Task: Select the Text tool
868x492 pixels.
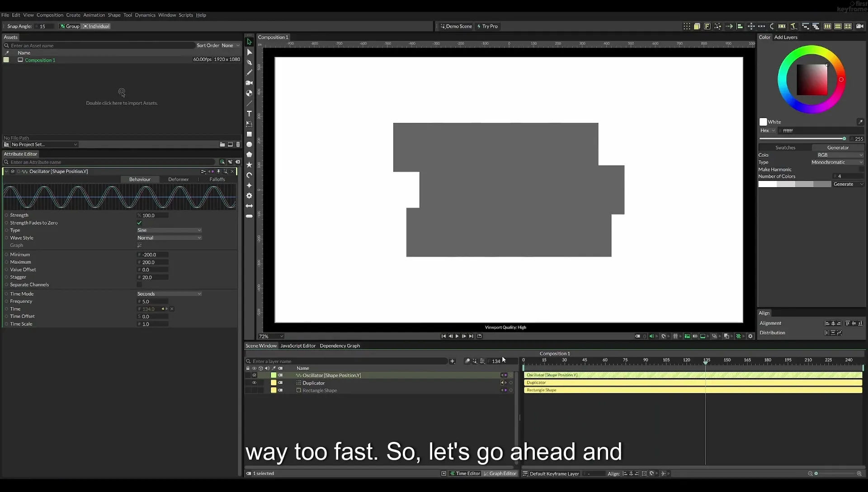Action: (x=249, y=114)
